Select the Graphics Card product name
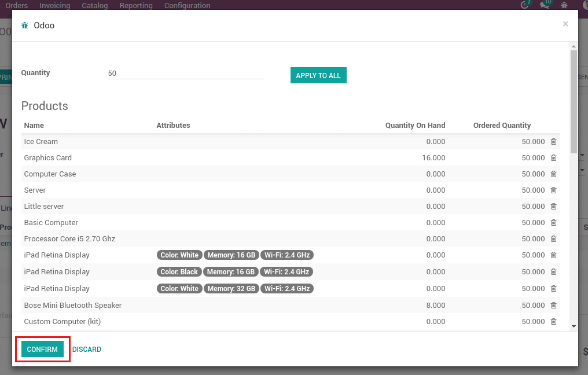Image resolution: width=588 pixels, height=375 pixels. (x=47, y=158)
